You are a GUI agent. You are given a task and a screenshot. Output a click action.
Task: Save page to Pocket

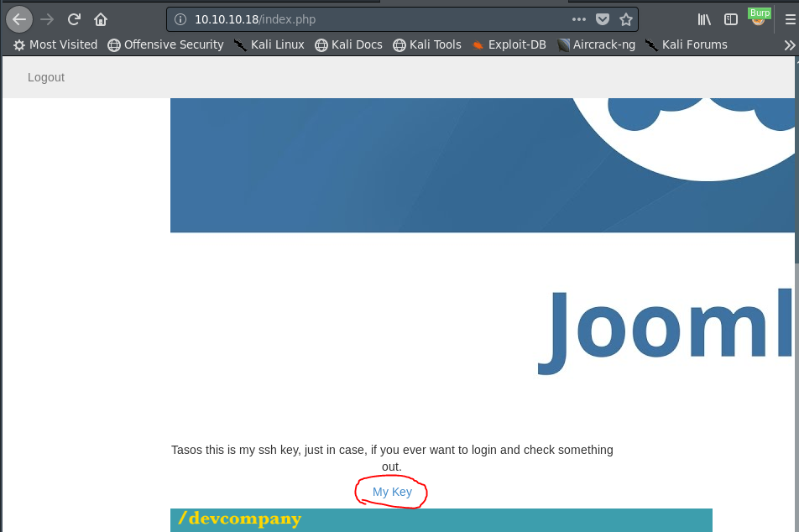603,18
